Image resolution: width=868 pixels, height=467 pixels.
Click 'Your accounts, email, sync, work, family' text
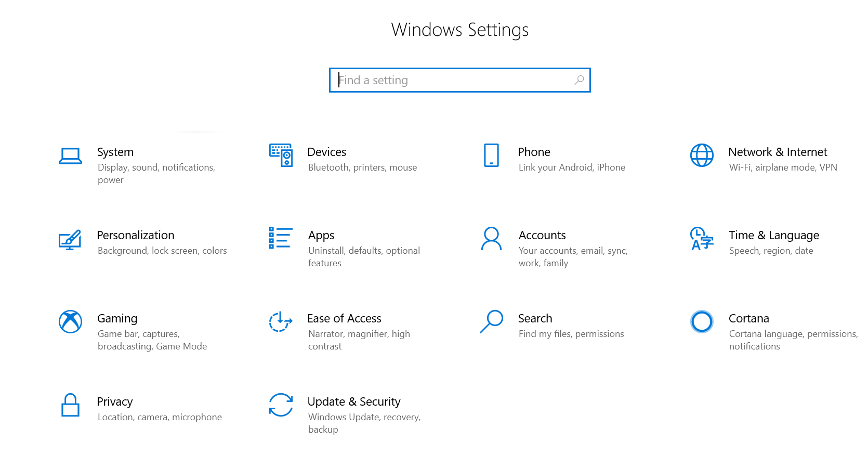pyautogui.click(x=573, y=257)
